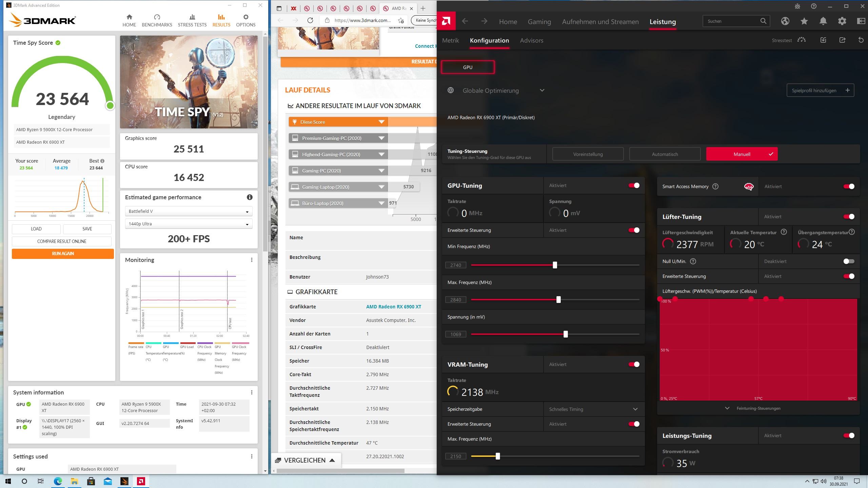
Task: Toggle Lüfter Erweiterte Steuerung switch
Action: click(x=849, y=276)
